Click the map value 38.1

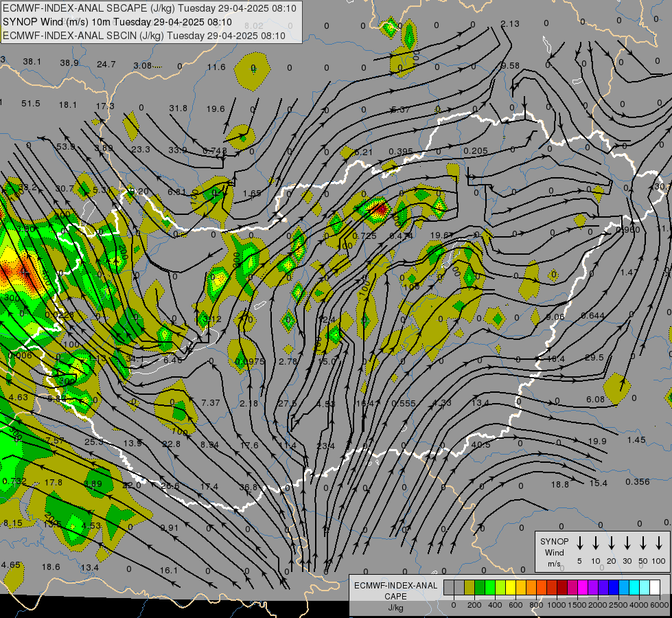tap(32, 62)
